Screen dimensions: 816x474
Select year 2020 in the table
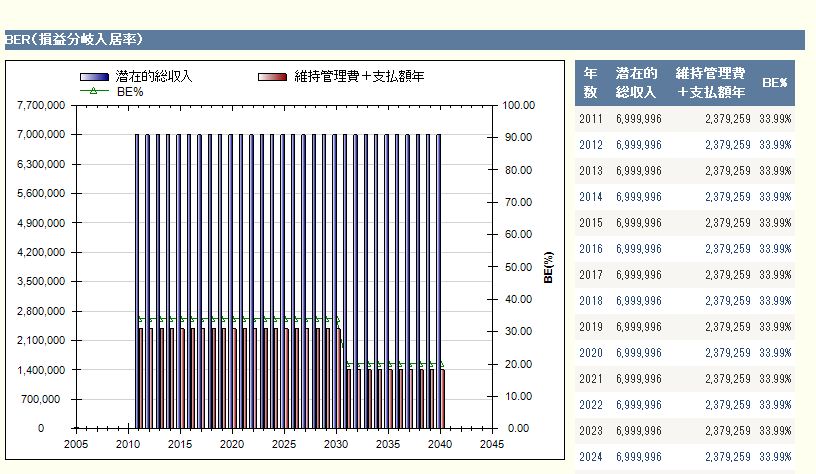point(591,353)
